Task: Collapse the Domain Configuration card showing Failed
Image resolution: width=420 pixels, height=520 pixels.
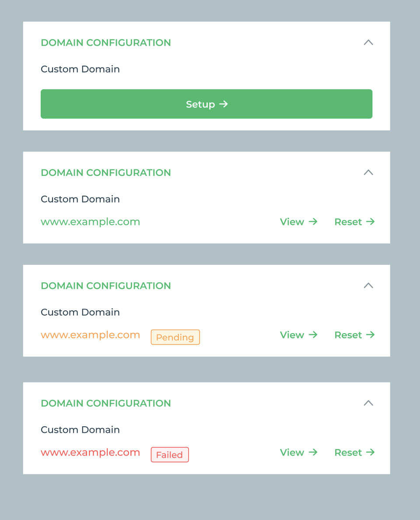Action: click(x=368, y=403)
